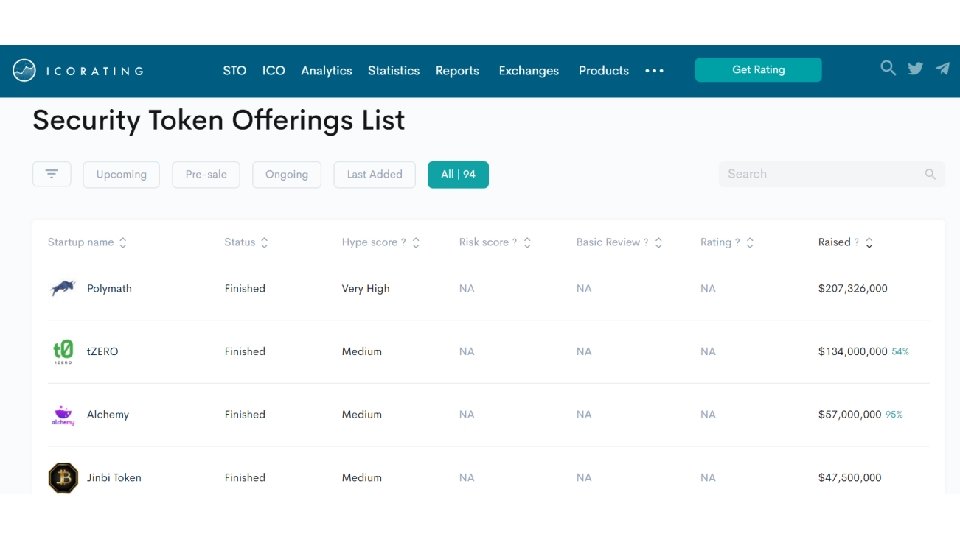Click the Get Rating button
Screen dimensions: 960x540
[x=758, y=70]
